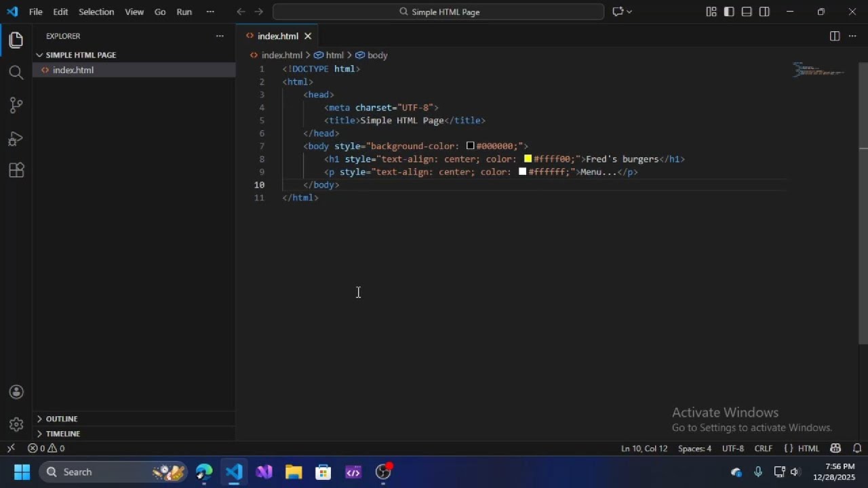This screenshot has height=488, width=868.
Task: Open Explorer views and more actions ellipsis
Action: 219,36
